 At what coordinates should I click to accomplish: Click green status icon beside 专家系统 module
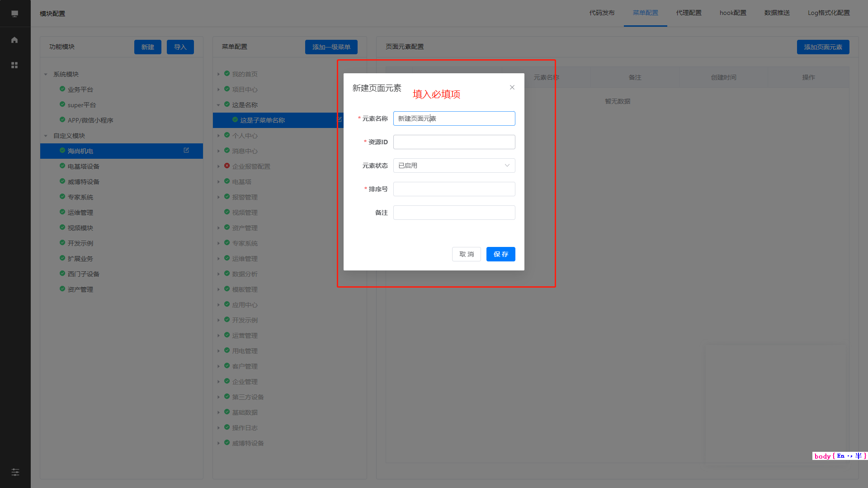(x=62, y=196)
